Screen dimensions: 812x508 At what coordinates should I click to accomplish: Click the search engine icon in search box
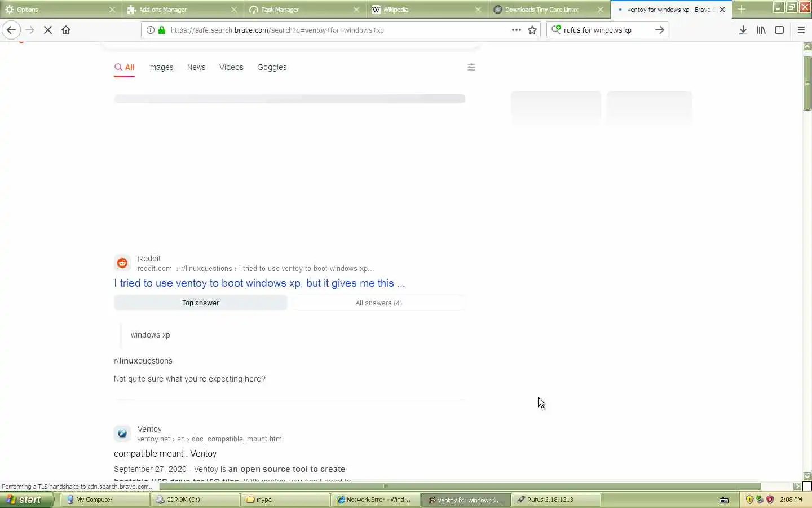tap(556, 29)
